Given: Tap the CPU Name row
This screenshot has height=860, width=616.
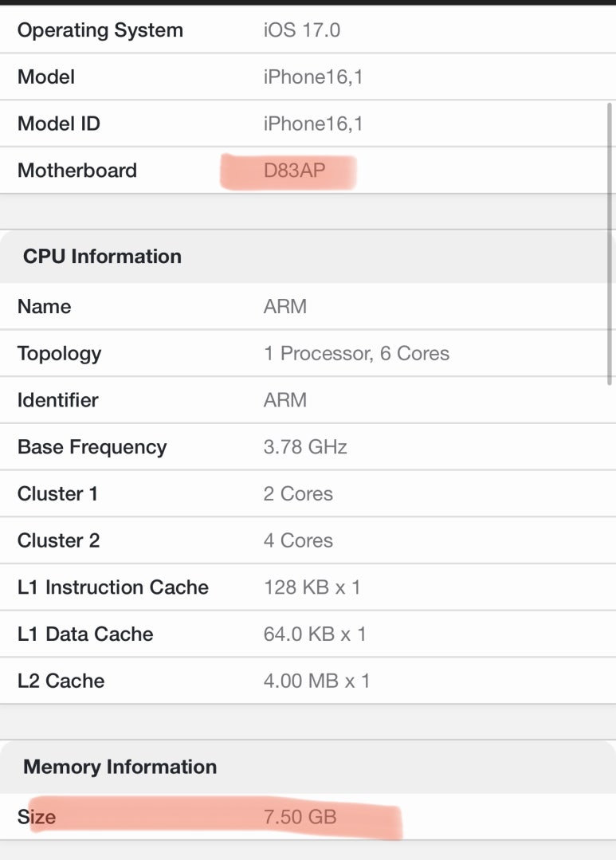Looking at the screenshot, I should pos(308,307).
